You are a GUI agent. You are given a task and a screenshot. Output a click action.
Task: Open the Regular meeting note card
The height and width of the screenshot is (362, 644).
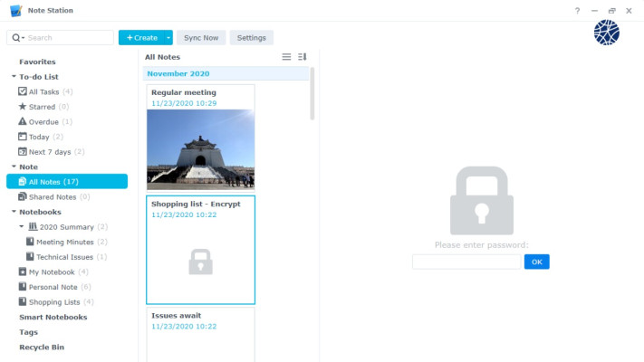point(200,138)
